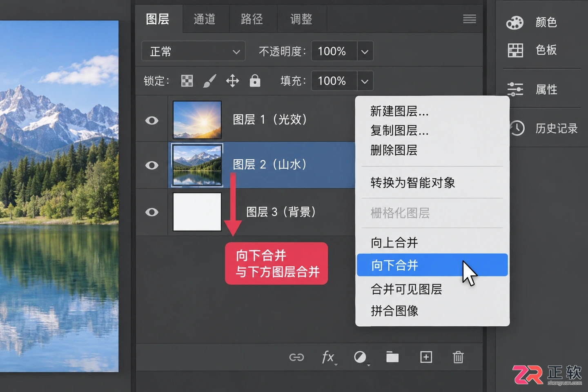Open the layers panel hamburger menu
This screenshot has height=392, width=588.
click(x=470, y=19)
